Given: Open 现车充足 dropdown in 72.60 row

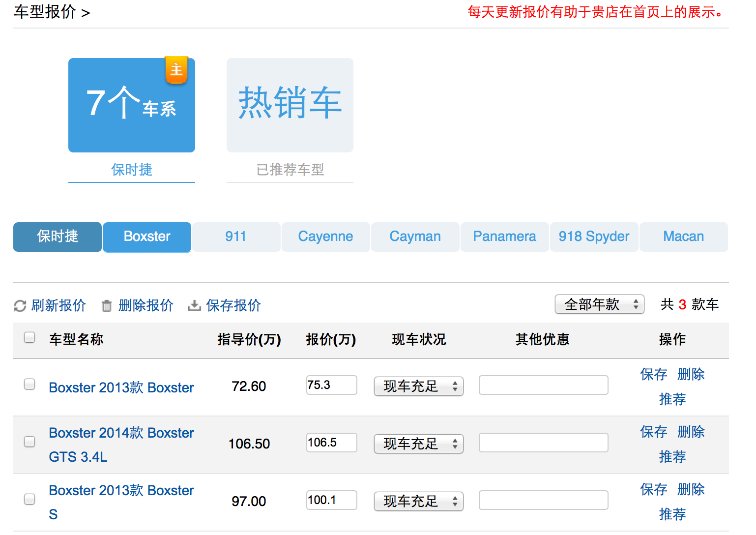Looking at the screenshot, I should coord(419,386).
